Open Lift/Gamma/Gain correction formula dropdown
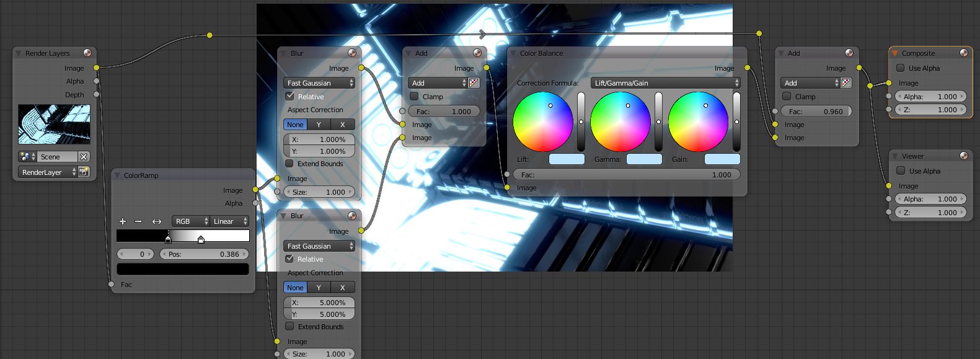 [x=665, y=83]
